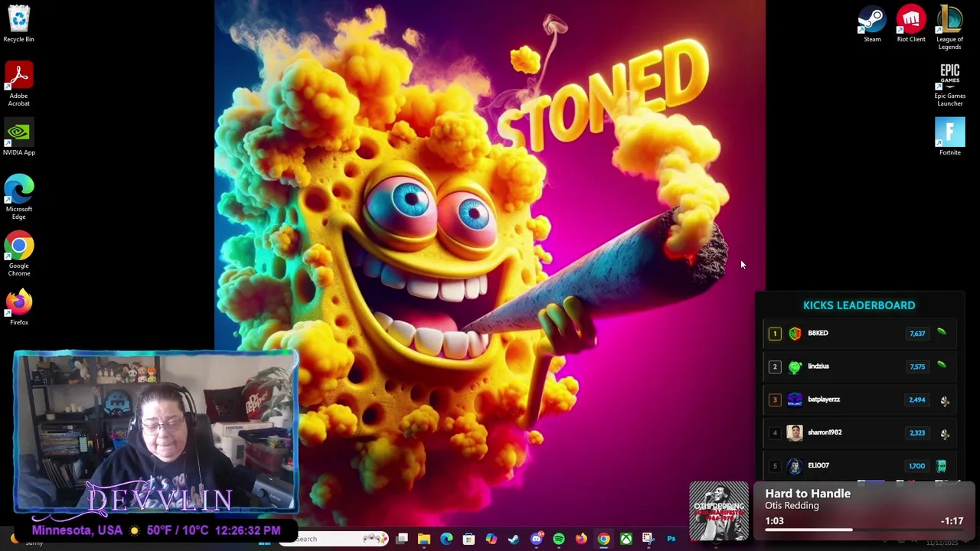Viewport: 980px width, 551px height.
Task: Open Microsoft Store from the taskbar
Action: point(469,539)
